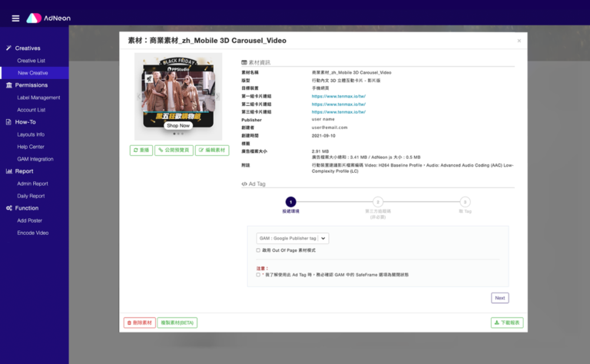Click the 2.91 MB file size value
The width and height of the screenshot is (590, 364).
320,151
